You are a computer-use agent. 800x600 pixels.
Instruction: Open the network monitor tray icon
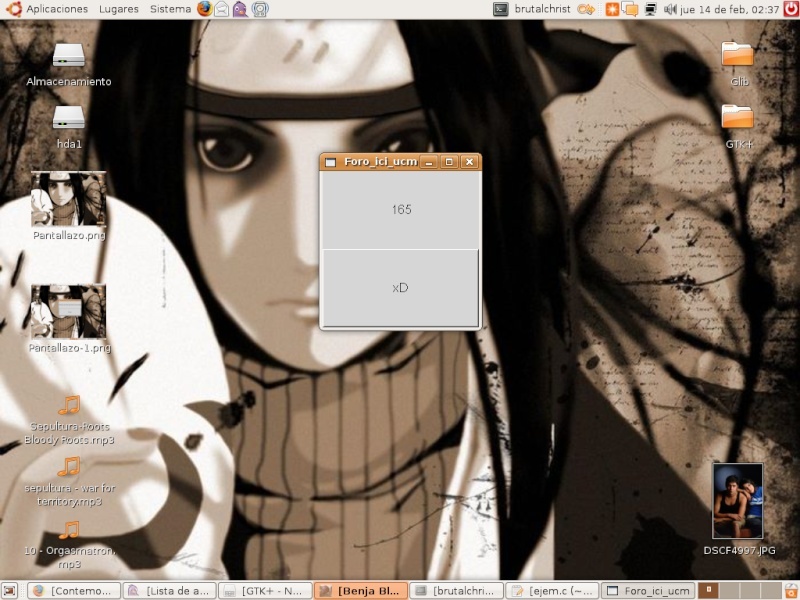click(x=650, y=9)
